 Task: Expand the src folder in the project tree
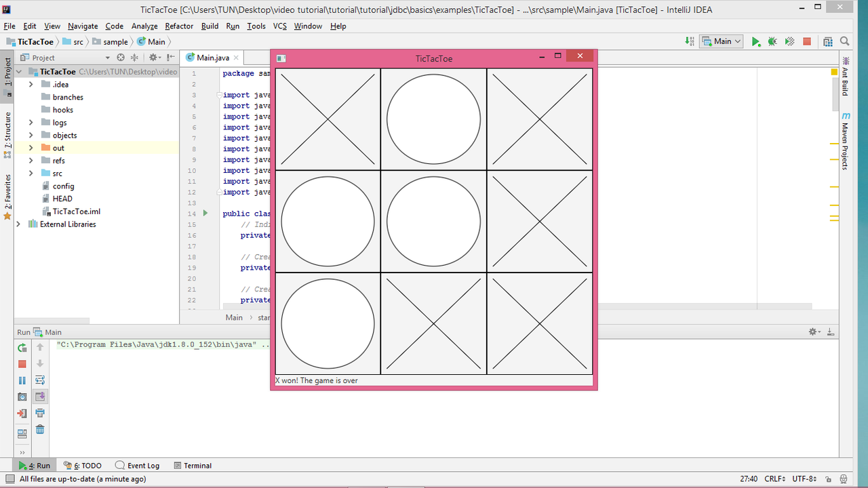(31, 174)
